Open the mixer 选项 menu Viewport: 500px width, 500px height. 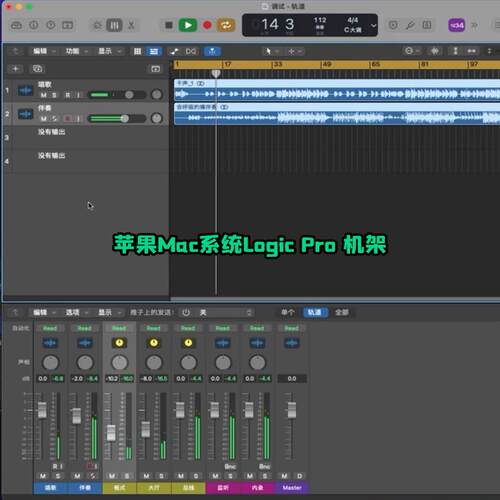[x=76, y=312]
